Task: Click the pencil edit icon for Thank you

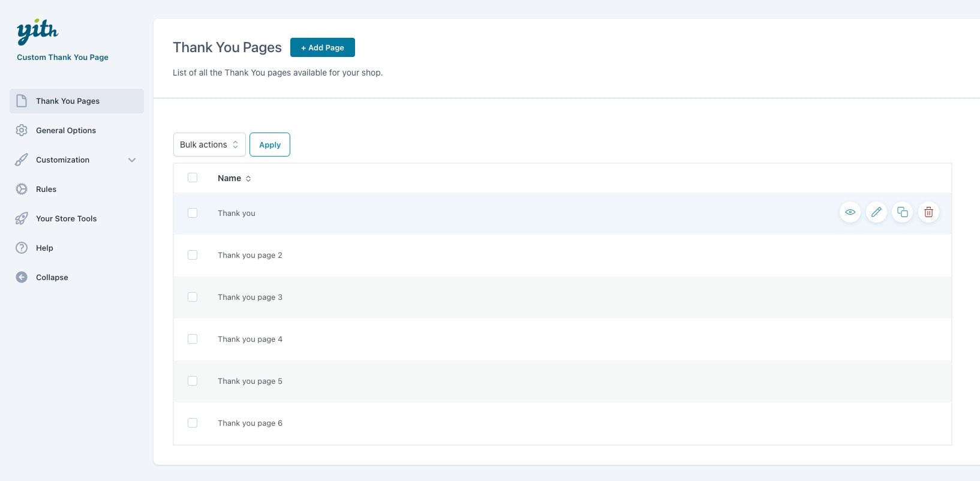Action: (876, 212)
